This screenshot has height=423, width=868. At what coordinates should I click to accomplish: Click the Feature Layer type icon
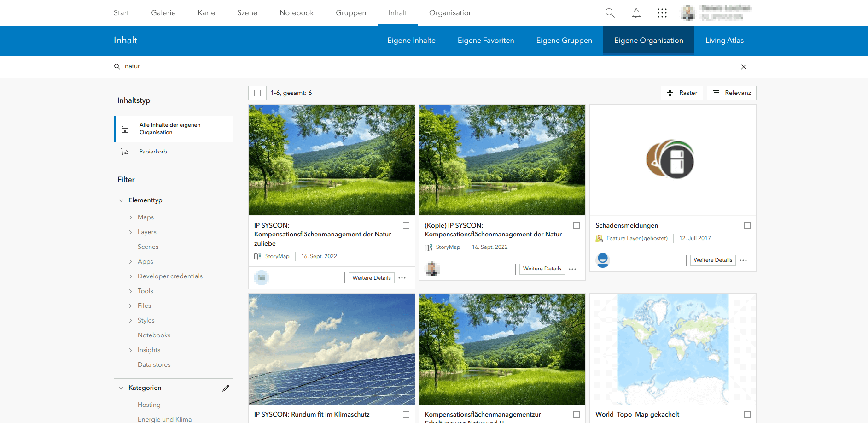click(x=599, y=238)
